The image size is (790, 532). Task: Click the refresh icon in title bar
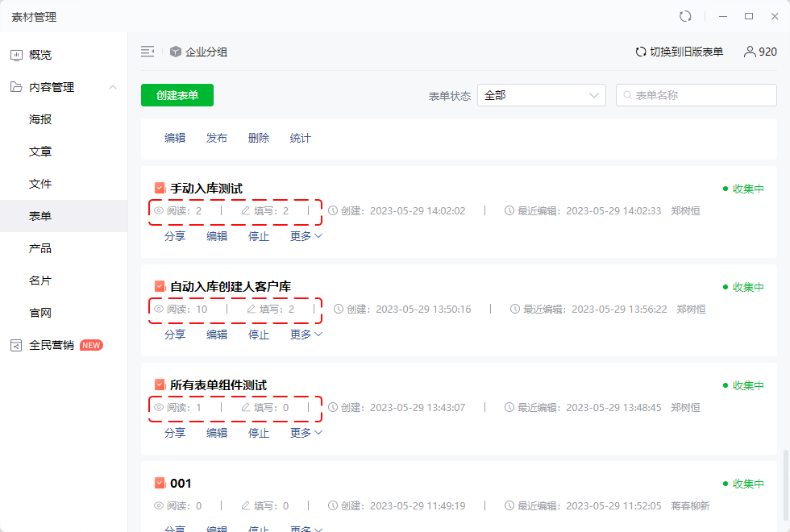tap(685, 16)
